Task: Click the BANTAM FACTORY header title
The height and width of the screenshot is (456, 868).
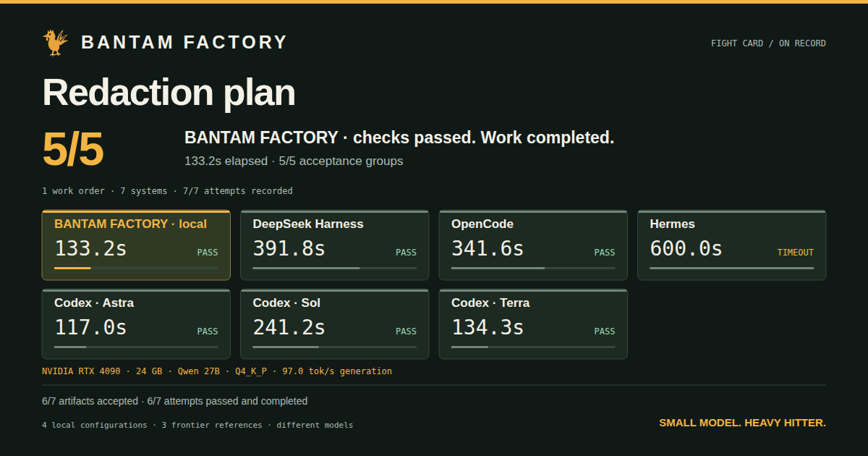Action: pyautogui.click(x=184, y=43)
